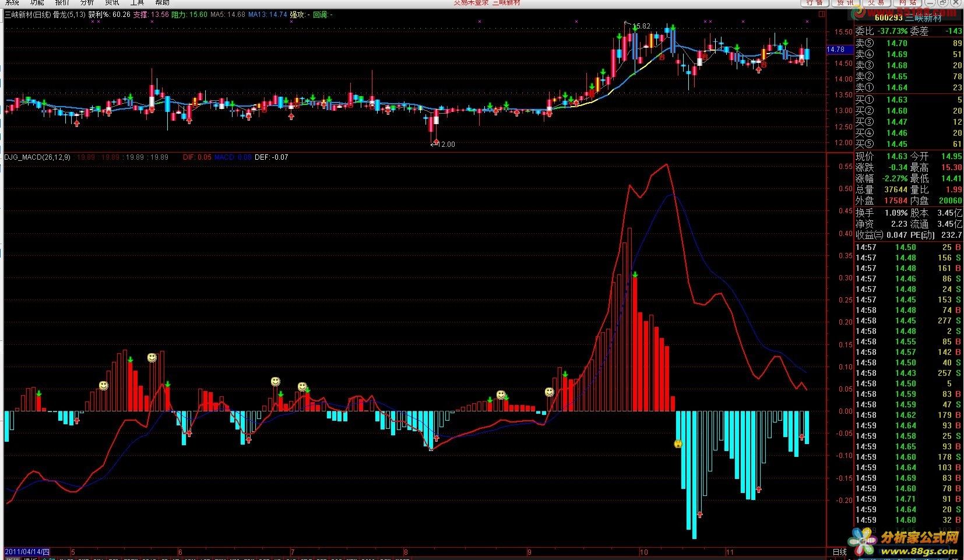The image size is (964, 560).
Task: Click the rightmost red up arrow in MACD panel
Action: [802, 436]
